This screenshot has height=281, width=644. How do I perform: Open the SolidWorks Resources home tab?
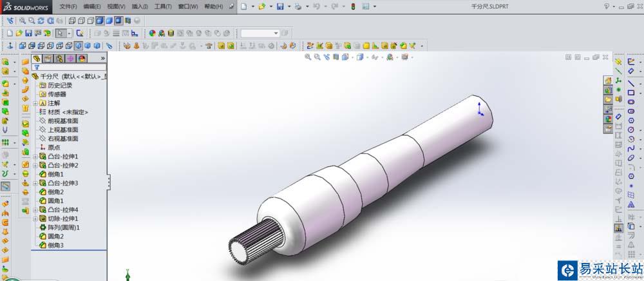(608, 80)
